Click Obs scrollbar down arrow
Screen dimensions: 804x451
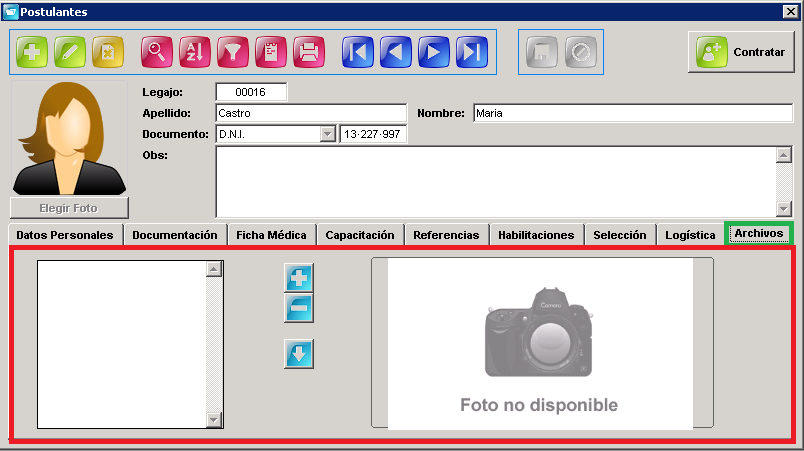(x=783, y=209)
